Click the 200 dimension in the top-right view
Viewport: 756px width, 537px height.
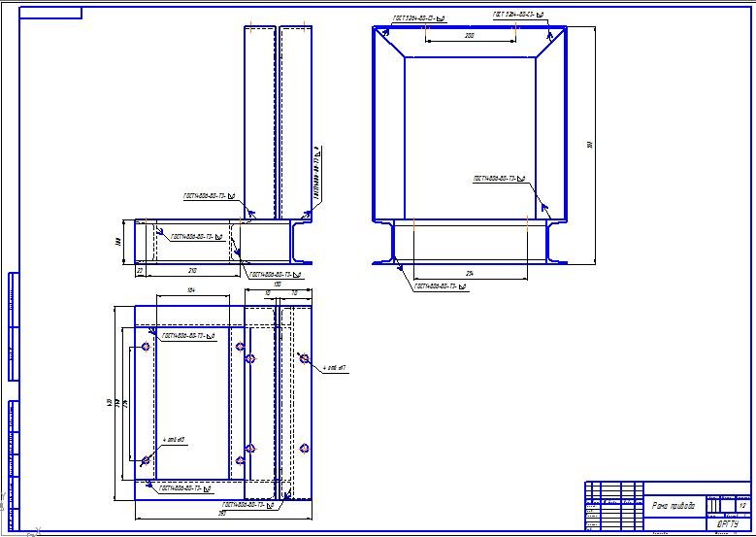coord(470,36)
